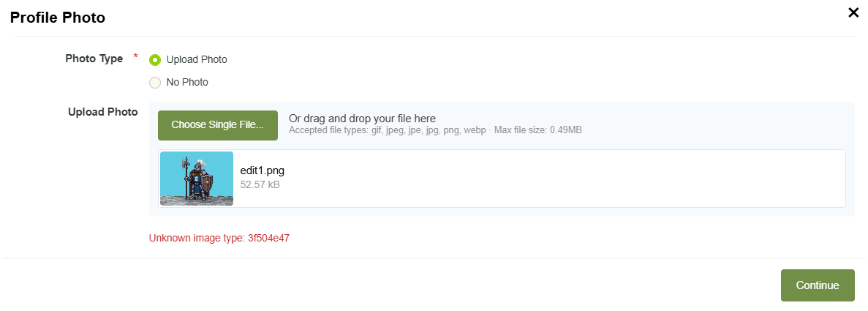This screenshot has height=311, width=868.
Task: Click the Max file size 0.49MB text
Action: pos(538,130)
